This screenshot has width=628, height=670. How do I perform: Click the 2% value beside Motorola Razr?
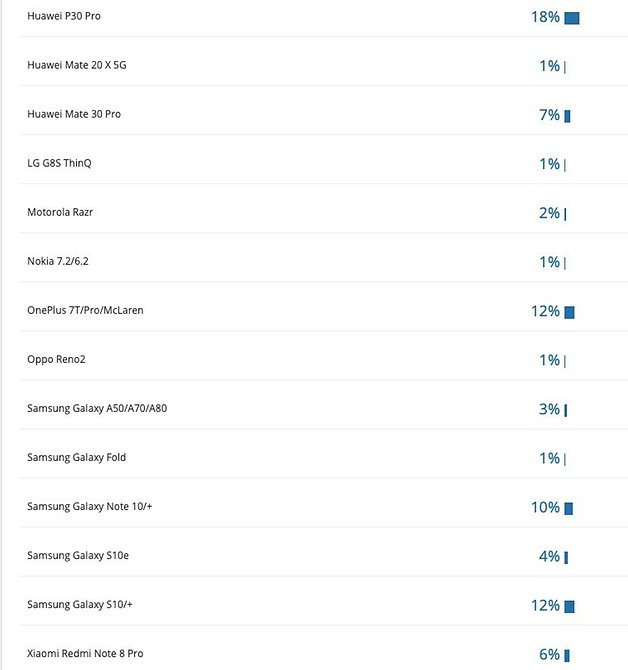549,213
